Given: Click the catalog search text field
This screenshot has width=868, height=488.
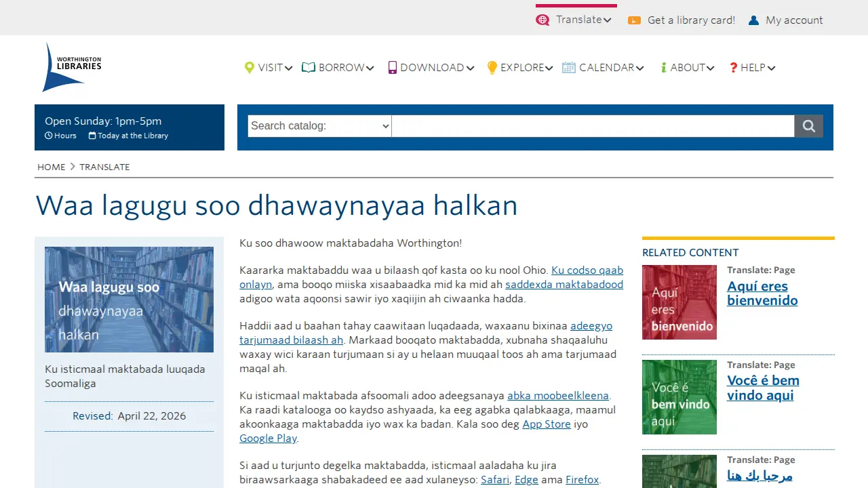Looking at the screenshot, I should (x=593, y=126).
